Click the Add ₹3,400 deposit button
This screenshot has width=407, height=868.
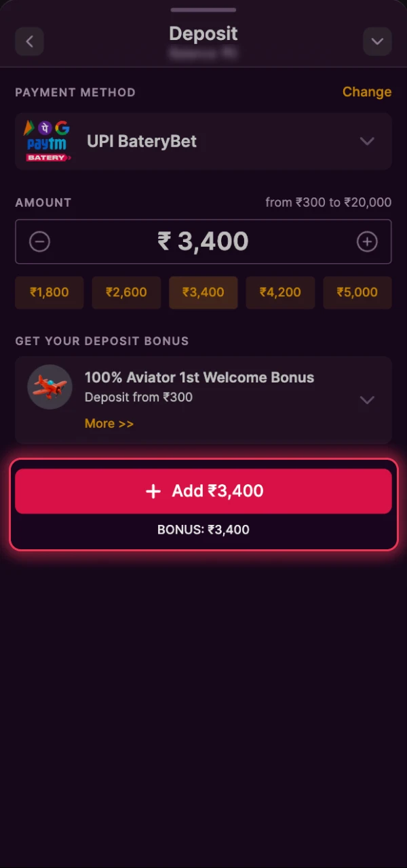coord(203,491)
